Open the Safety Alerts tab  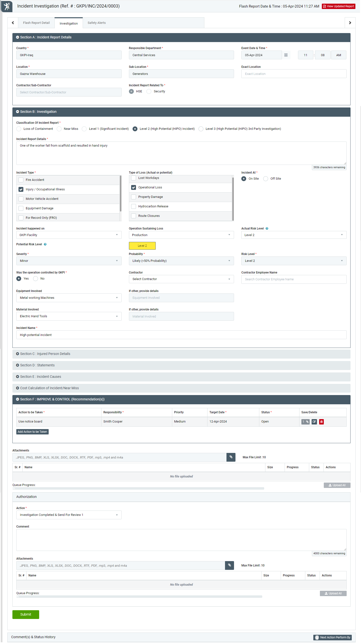pyautogui.click(x=97, y=23)
